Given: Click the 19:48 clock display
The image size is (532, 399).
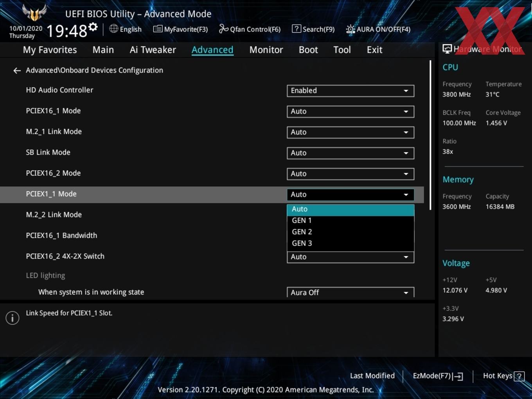Looking at the screenshot, I should (x=67, y=31).
